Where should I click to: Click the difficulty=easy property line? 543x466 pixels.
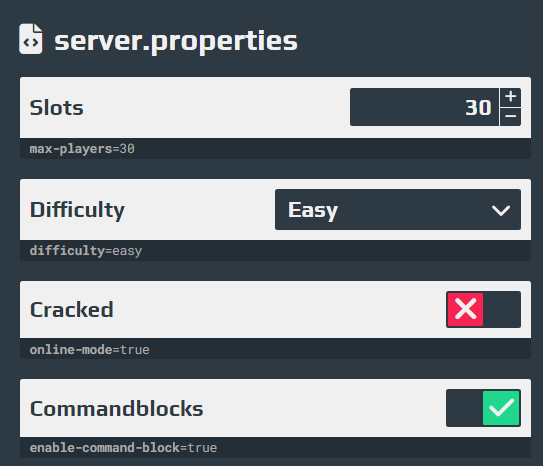(x=86, y=251)
